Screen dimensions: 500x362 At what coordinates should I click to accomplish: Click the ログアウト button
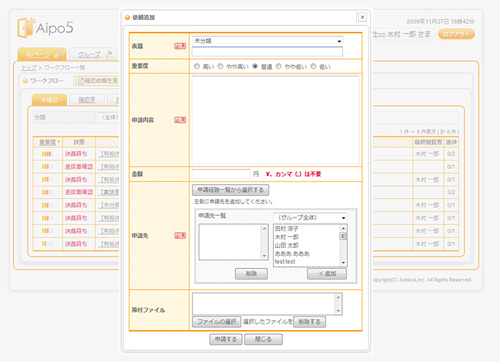pyautogui.click(x=456, y=34)
